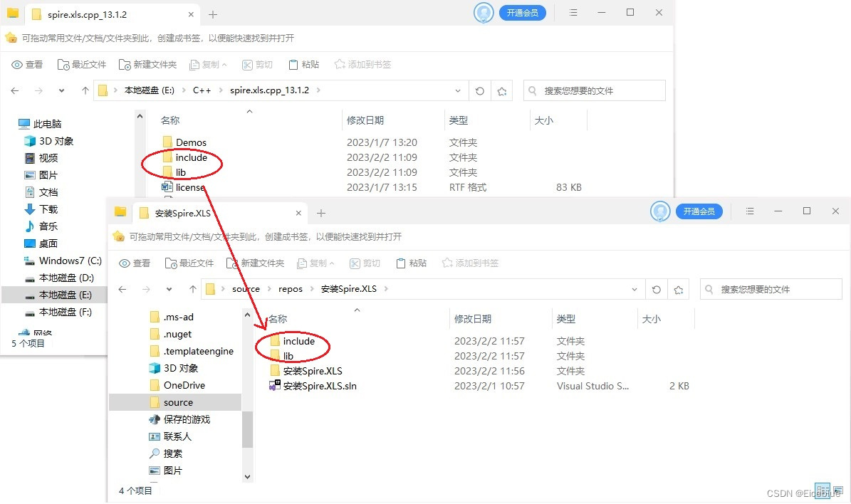Click 查看 view in the 安装Spire.XLS window toolbar
Screen dimensions: 851x504
coord(135,263)
